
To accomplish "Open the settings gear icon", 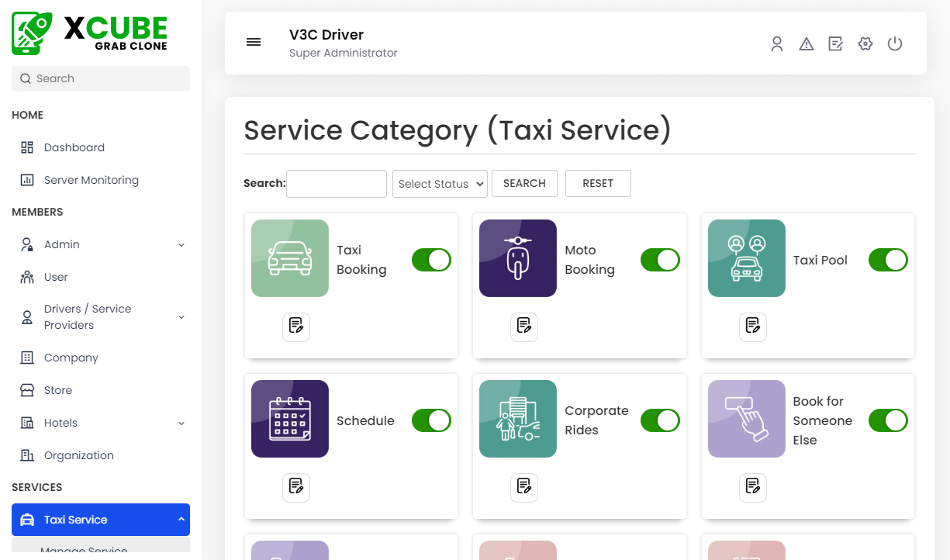I will (865, 44).
